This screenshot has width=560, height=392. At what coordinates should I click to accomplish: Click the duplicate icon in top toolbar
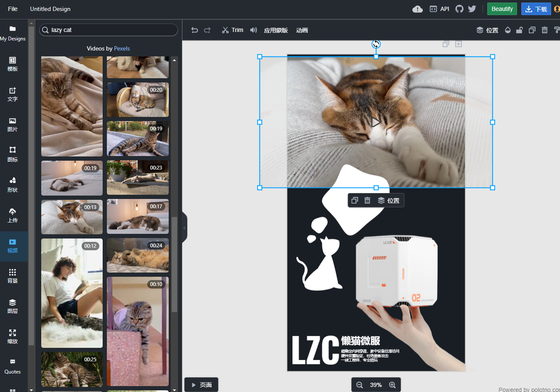(532, 30)
